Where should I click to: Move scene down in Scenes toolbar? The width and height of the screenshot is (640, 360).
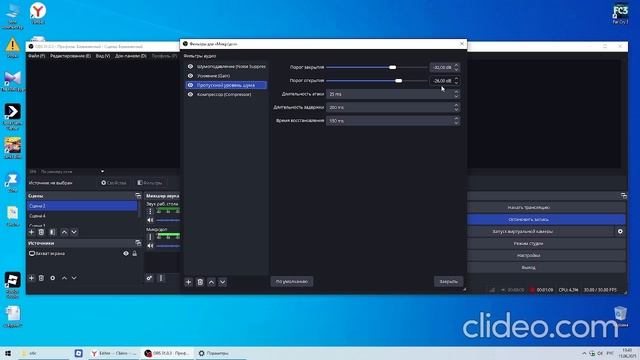click(x=74, y=232)
